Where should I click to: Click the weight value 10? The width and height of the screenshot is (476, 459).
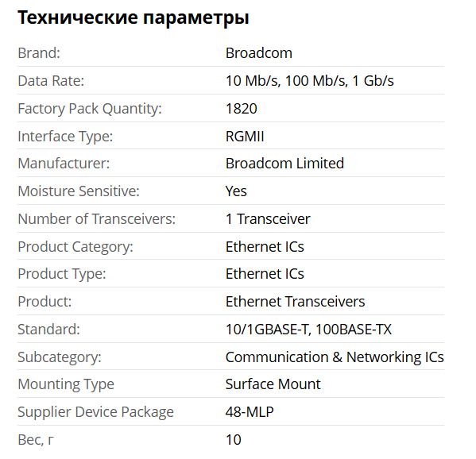coord(233,440)
